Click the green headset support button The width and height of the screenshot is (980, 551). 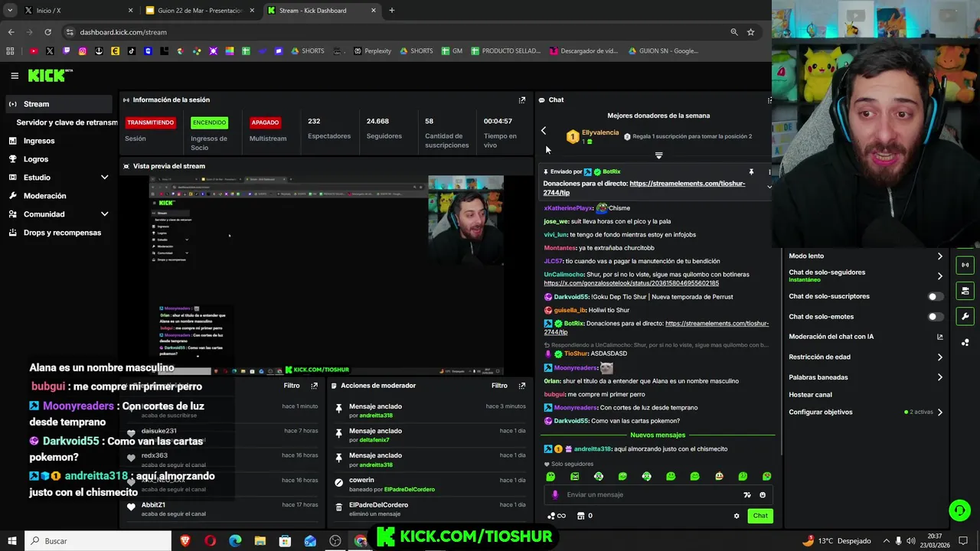(959, 510)
